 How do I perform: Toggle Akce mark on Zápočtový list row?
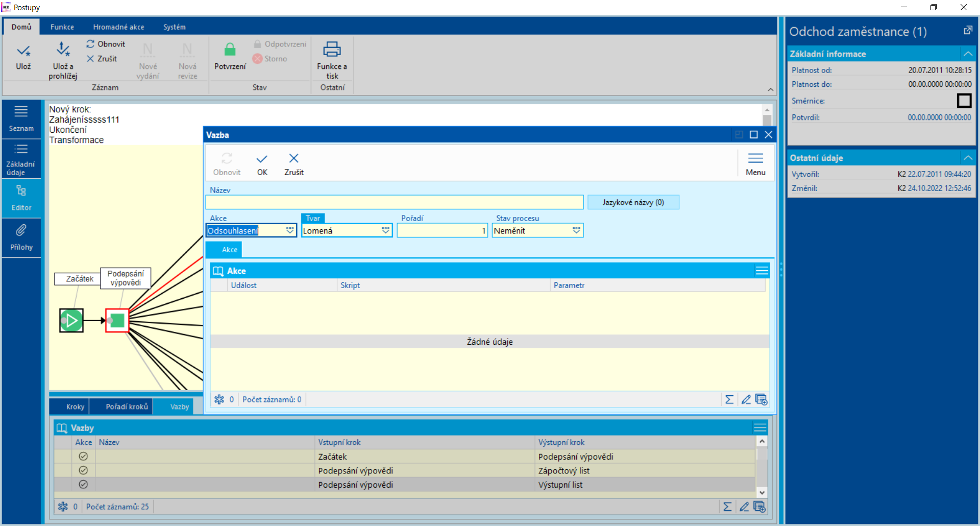click(83, 470)
